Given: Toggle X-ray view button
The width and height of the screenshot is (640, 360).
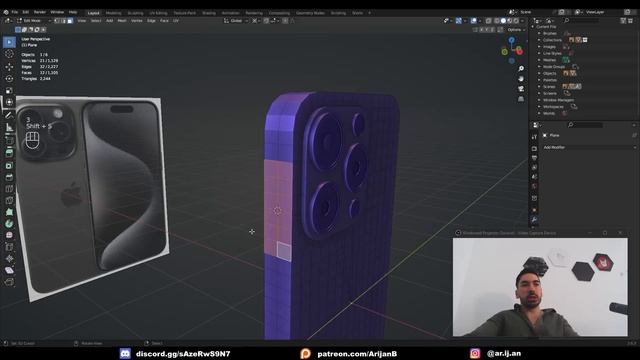Looking at the screenshot, I should point(489,20).
